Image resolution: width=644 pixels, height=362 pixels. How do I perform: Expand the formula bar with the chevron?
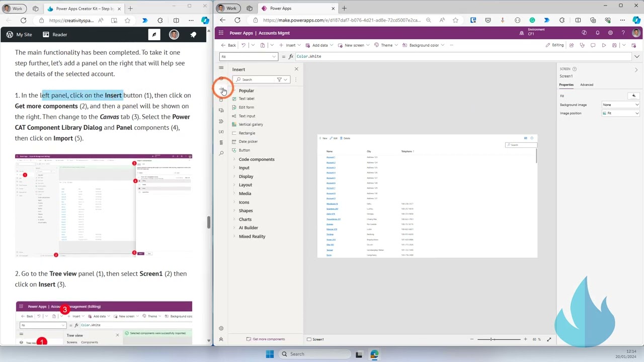click(x=636, y=56)
